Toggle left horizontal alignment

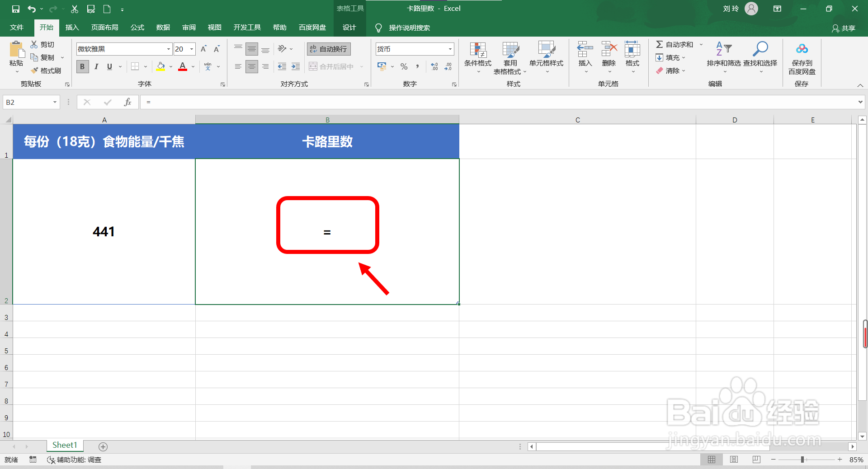pyautogui.click(x=238, y=66)
